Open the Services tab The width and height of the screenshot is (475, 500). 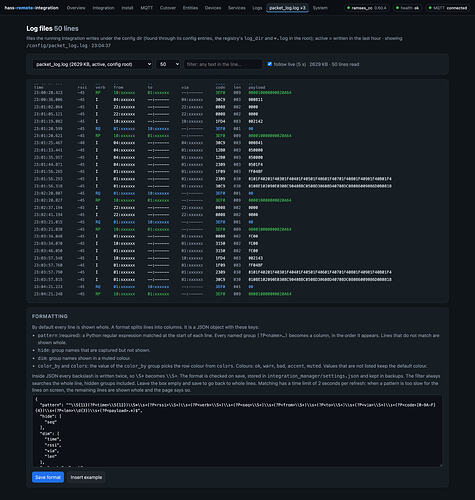237,8
